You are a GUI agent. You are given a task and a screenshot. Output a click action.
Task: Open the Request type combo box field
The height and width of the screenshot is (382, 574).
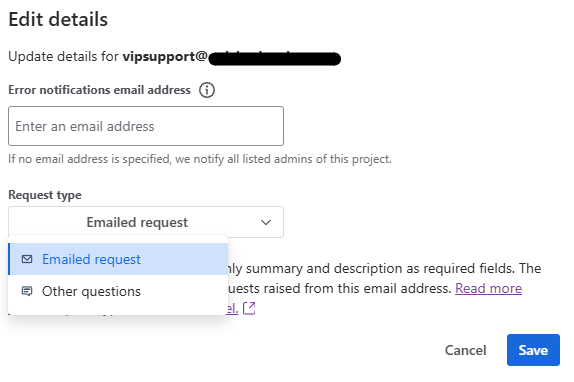click(x=146, y=222)
